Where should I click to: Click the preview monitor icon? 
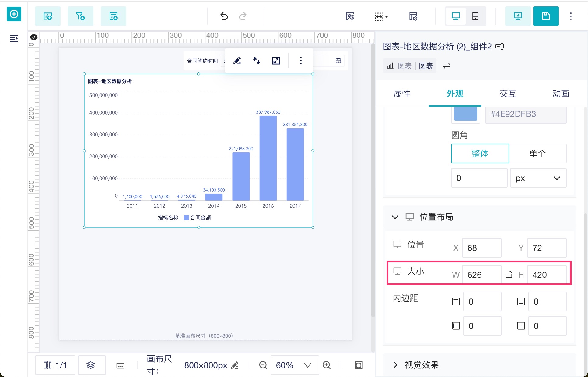pos(518,16)
